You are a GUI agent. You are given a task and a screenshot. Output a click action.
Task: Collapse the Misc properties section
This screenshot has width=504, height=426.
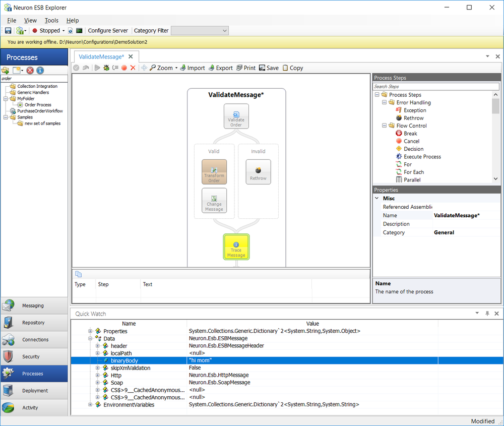click(x=377, y=198)
